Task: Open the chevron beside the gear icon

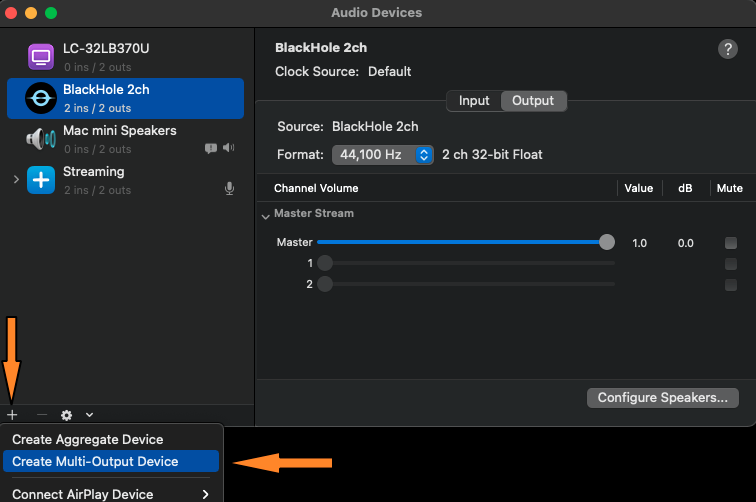Action: click(x=89, y=415)
